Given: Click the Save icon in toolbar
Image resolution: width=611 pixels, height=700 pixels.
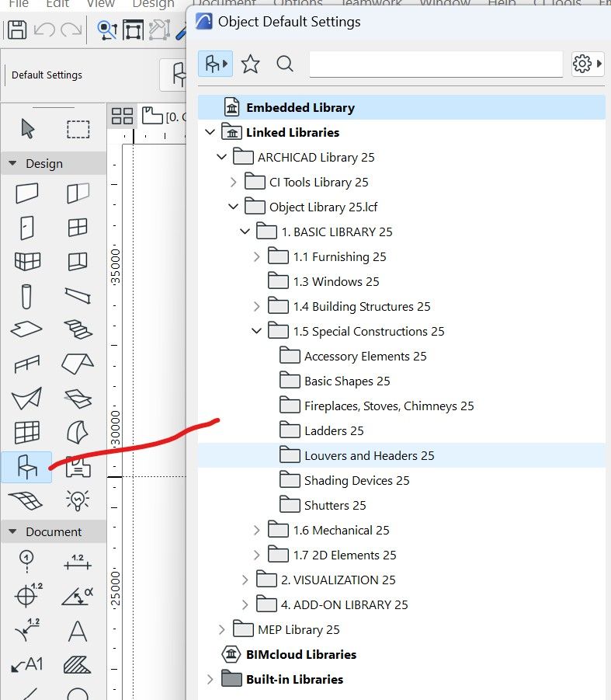Looking at the screenshot, I should tap(17, 30).
